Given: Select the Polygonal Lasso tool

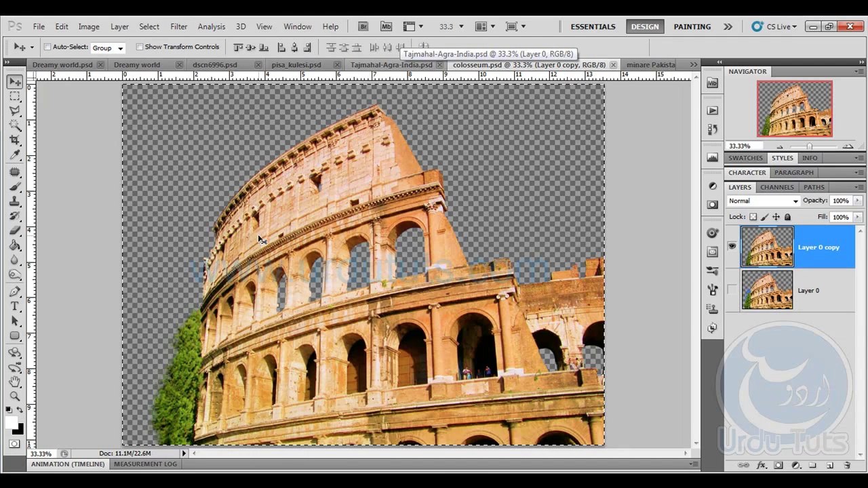Looking at the screenshot, I should click(x=15, y=110).
